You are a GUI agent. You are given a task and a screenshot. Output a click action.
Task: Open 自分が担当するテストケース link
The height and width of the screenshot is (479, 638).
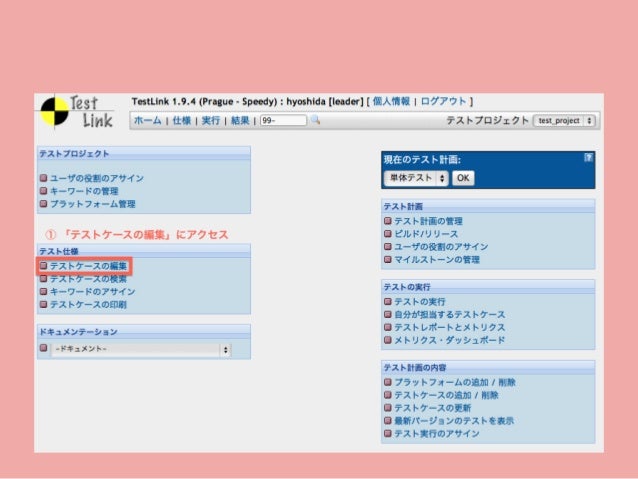450,315
